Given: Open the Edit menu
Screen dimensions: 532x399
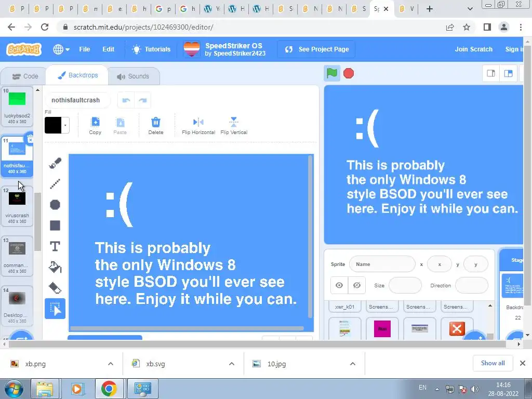Looking at the screenshot, I should click(x=108, y=49).
